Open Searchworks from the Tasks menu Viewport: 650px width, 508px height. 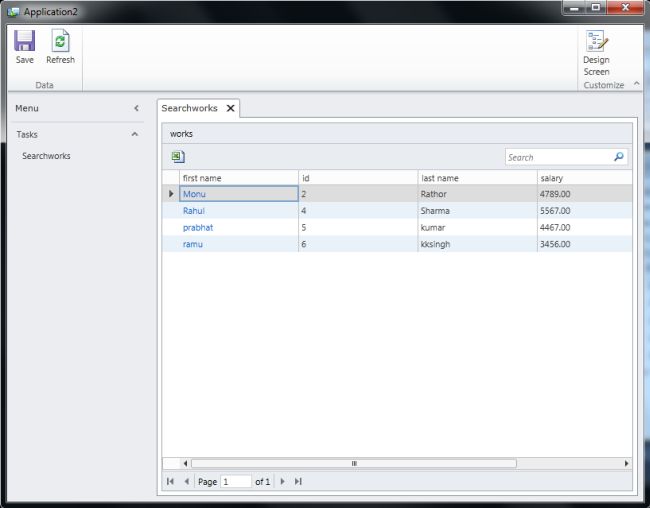[x=46, y=156]
